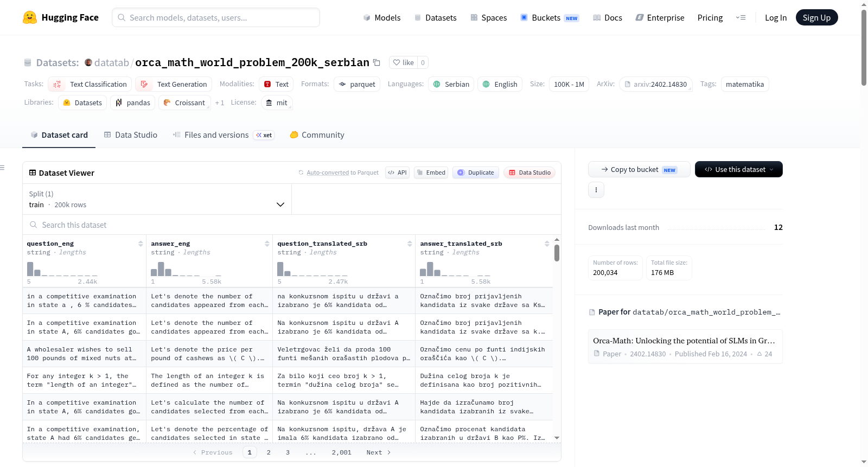
Task: Click the dataset table vertical scrollbar thumb
Action: pos(557,253)
